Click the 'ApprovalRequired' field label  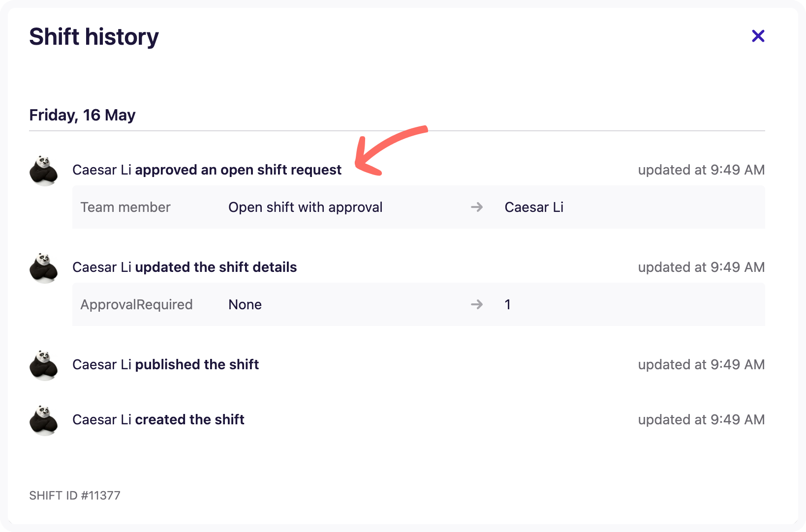coord(136,305)
